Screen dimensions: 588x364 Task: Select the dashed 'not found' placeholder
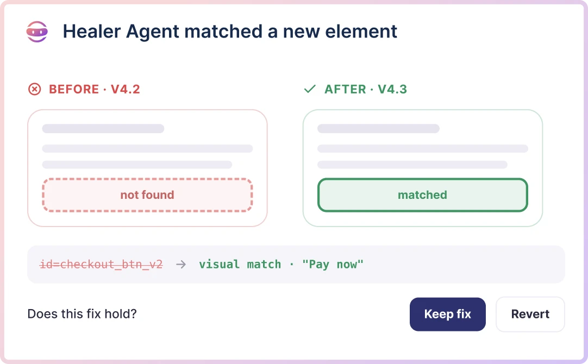pyautogui.click(x=147, y=195)
